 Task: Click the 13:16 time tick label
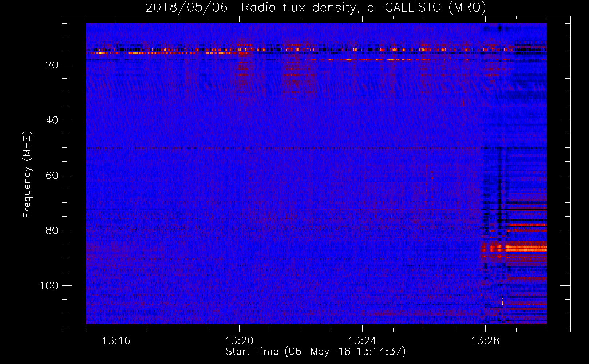(116, 341)
